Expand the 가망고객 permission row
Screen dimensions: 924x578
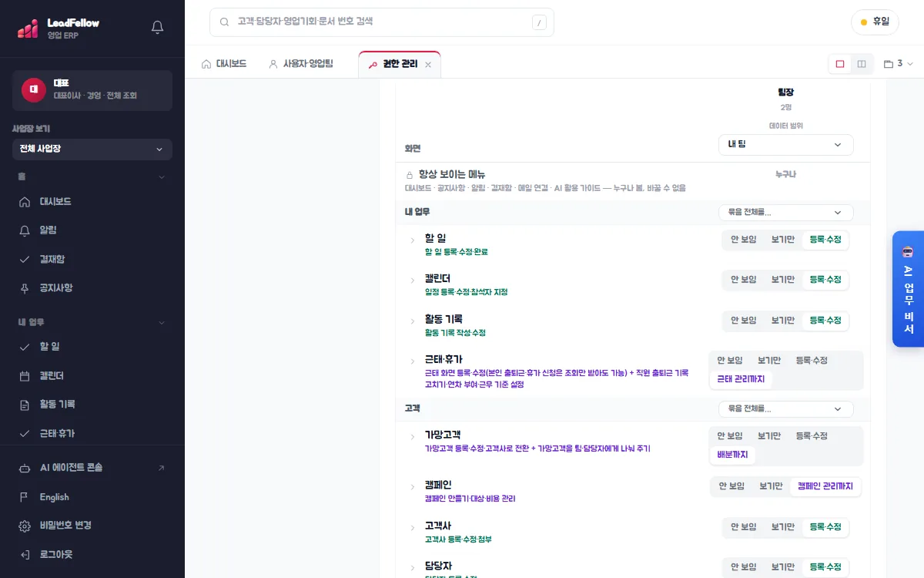coord(413,437)
